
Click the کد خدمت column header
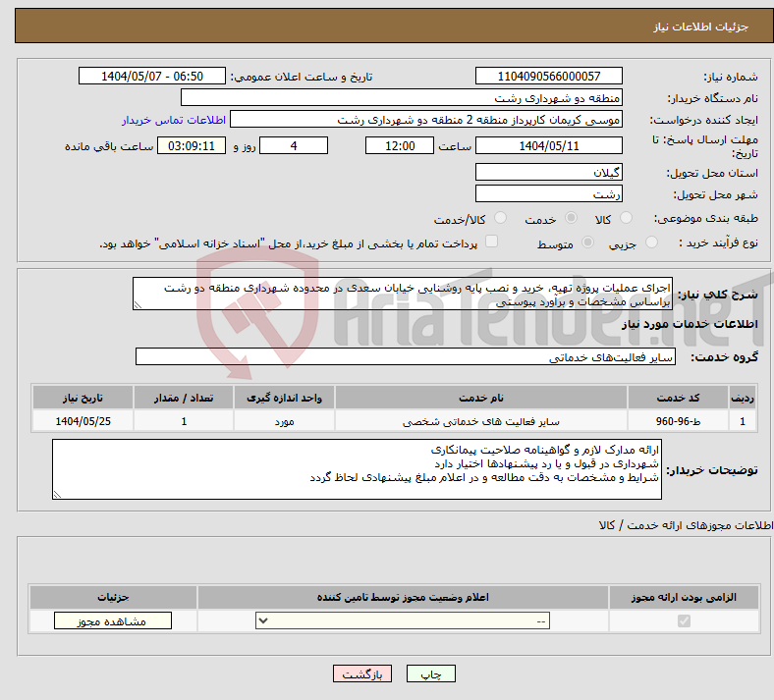click(679, 398)
